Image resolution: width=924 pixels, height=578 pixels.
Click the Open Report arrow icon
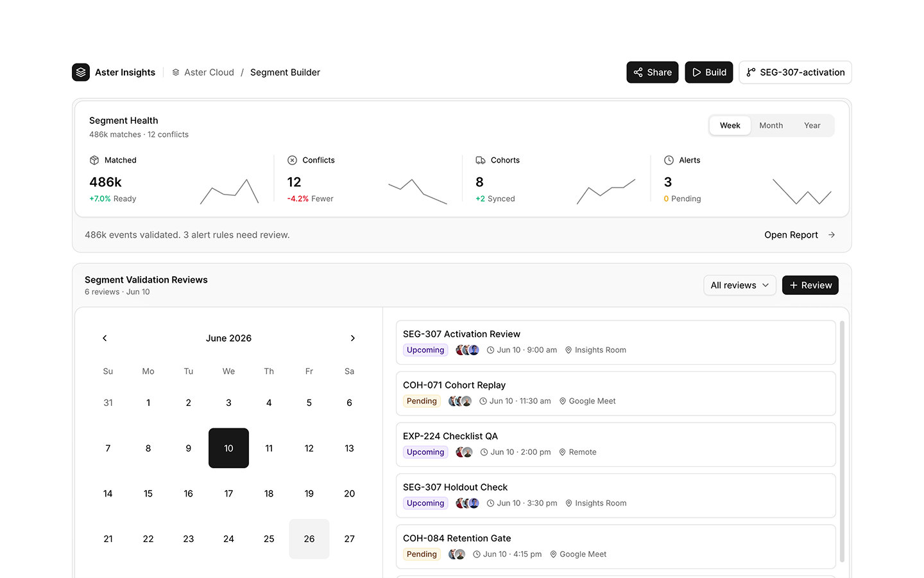pos(832,235)
